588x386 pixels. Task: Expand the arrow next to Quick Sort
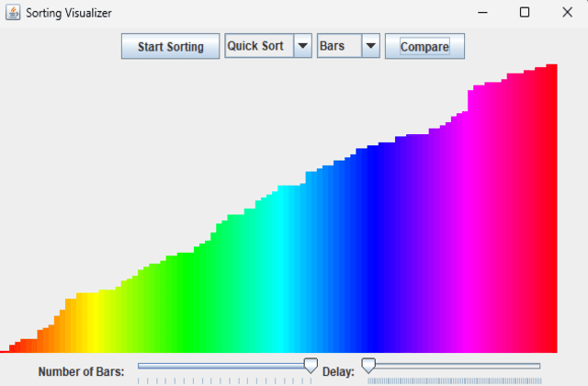(x=303, y=46)
